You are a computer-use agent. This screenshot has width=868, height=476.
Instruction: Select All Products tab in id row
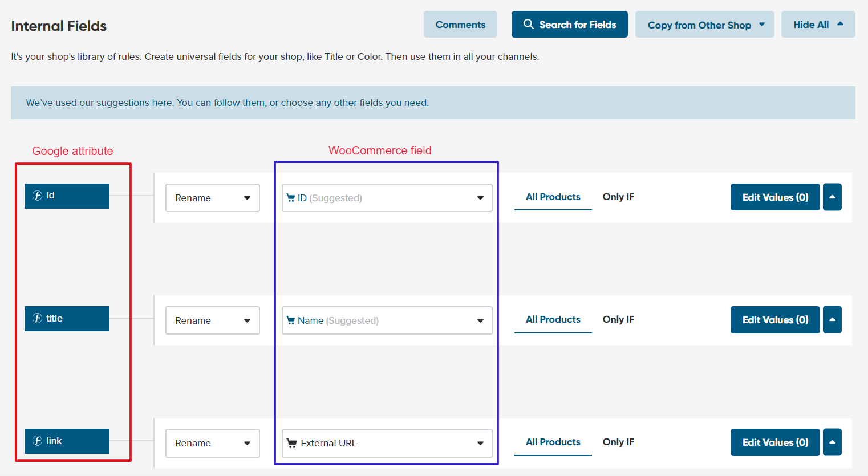pyautogui.click(x=553, y=197)
